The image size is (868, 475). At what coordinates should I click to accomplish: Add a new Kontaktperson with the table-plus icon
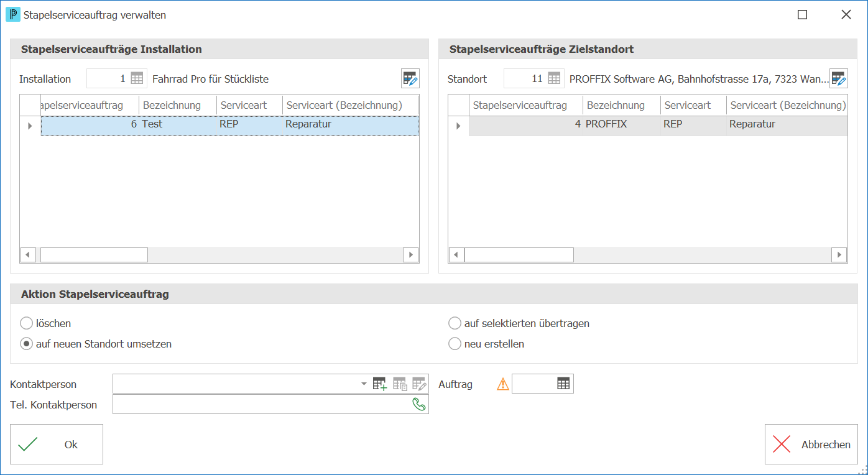[x=379, y=384]
